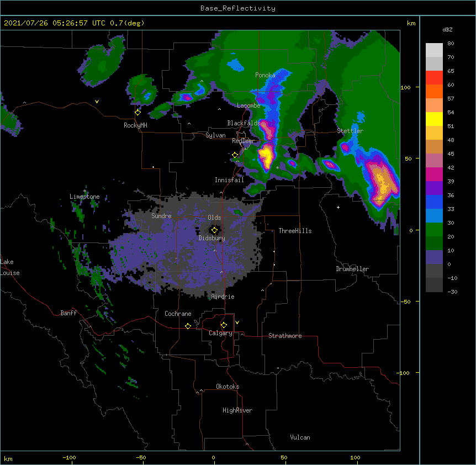Viewport: 476px width, 465px height.
Task: Click the Airdrie city label
Action: [x=223, y=297]
